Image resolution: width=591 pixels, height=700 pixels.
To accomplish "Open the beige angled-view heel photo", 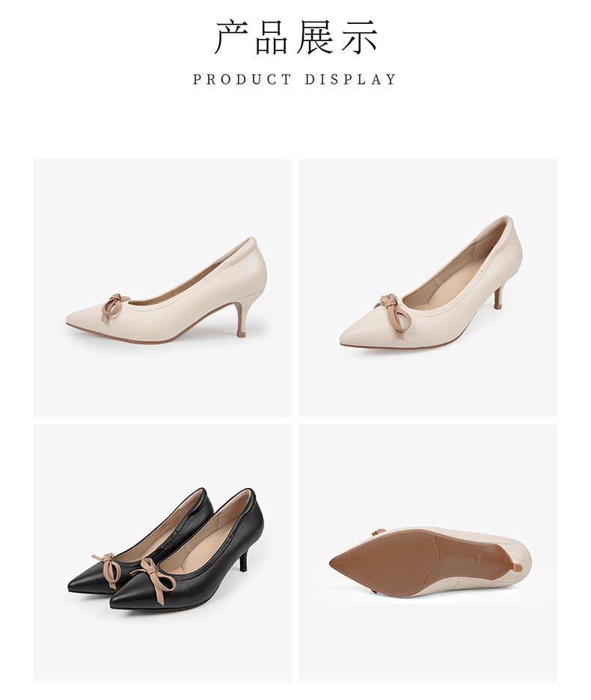I will [x=428, y=288].
